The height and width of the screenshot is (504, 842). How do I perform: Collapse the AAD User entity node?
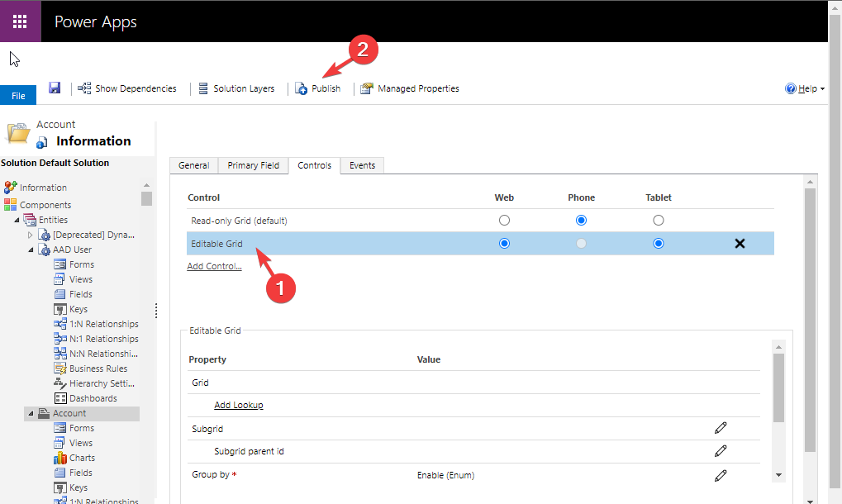coord(31,250)
